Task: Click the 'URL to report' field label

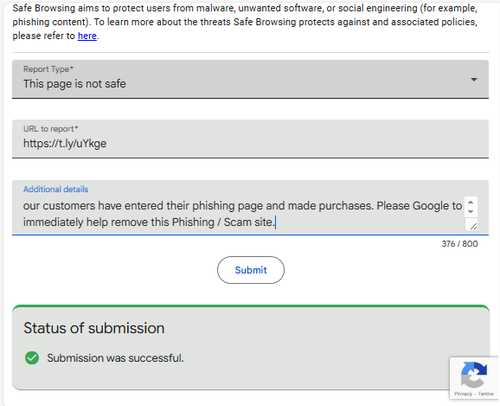Action: coord(50,129)
